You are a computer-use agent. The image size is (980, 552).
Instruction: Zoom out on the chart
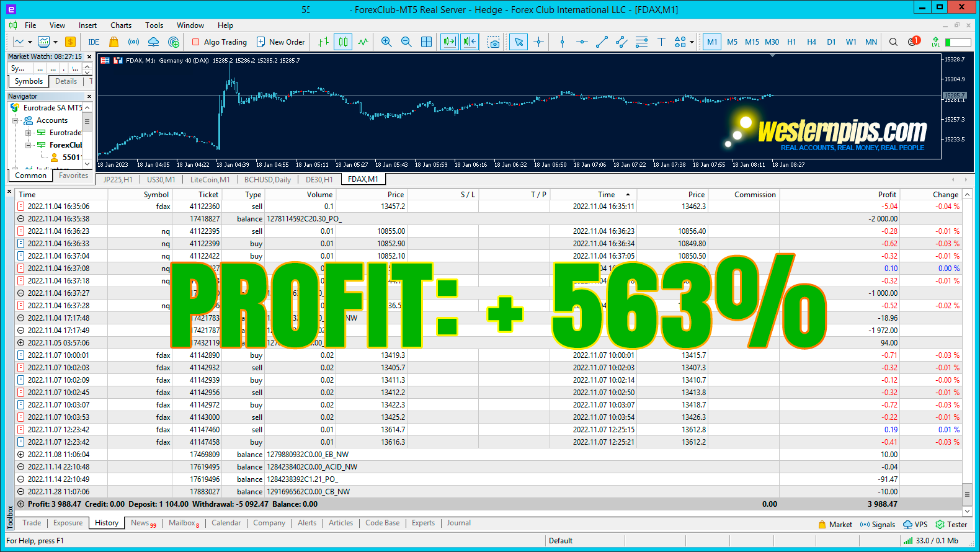(406, 42)
